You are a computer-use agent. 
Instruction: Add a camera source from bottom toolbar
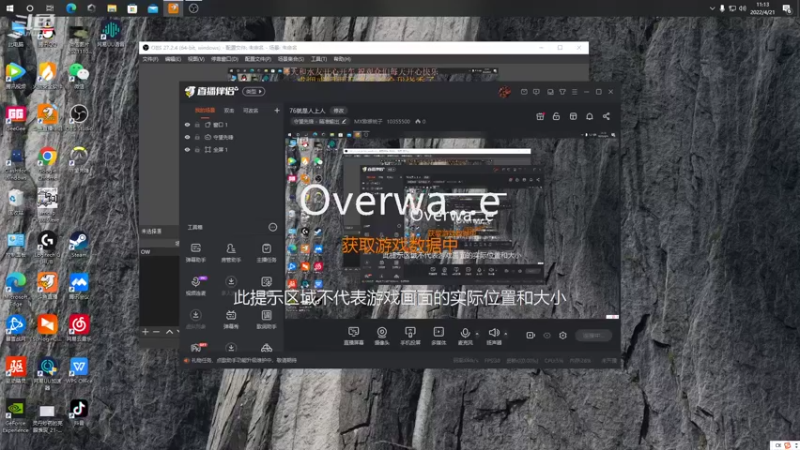pos(382,336)
